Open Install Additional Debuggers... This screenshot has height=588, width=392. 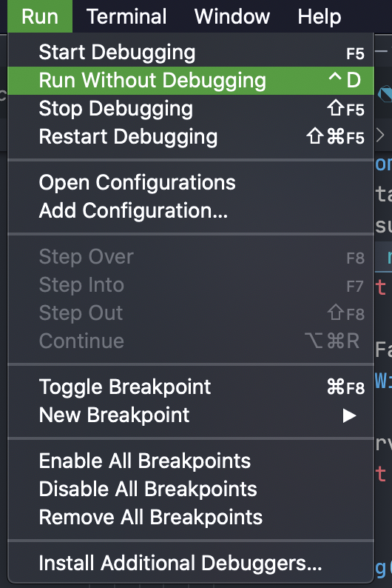pyautogui.click(x=191, y=564)
